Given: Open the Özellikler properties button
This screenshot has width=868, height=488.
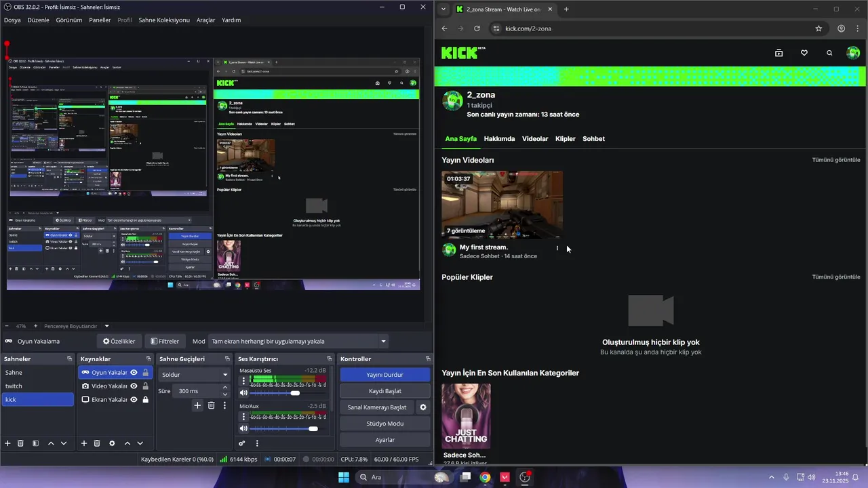Looking at the screenshot, I should pyautogui.click(x=119, y=342).
